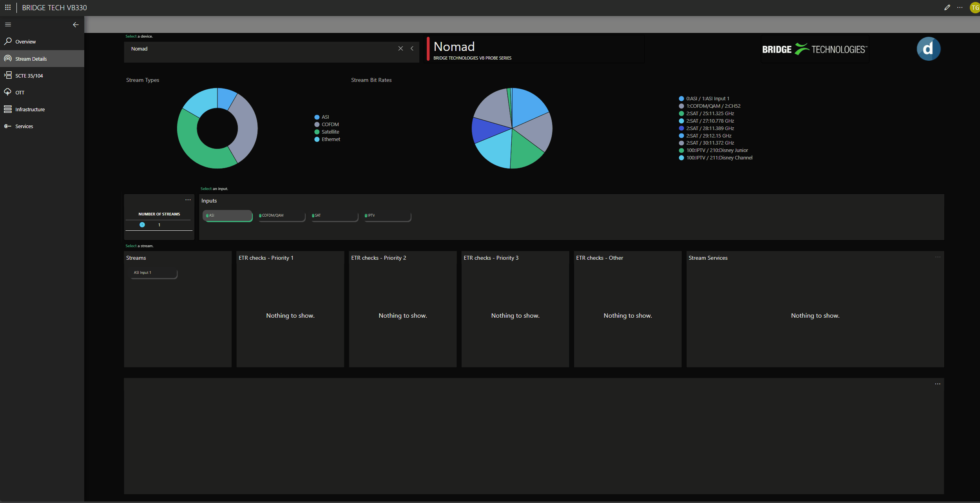Open bottom empty panel ellipsis menu
This screenshot has width=980, height=503.
point(938,384)
